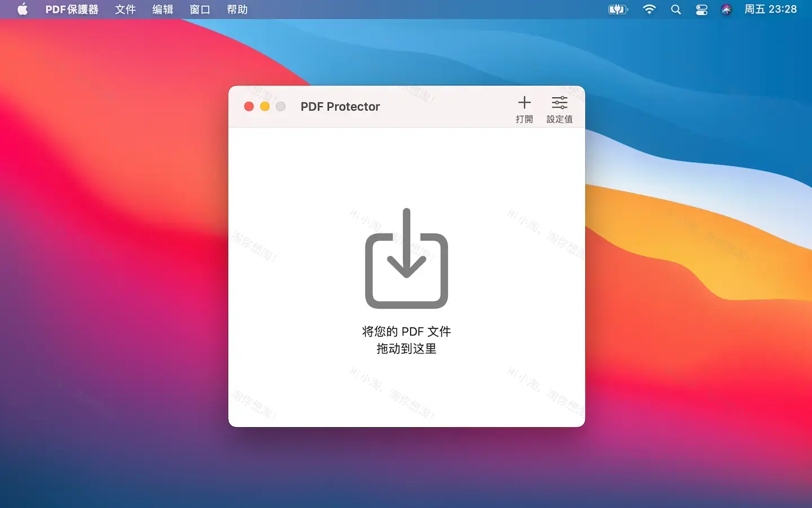Click the 打開 plus icon to open a PDF

[524, 103]
